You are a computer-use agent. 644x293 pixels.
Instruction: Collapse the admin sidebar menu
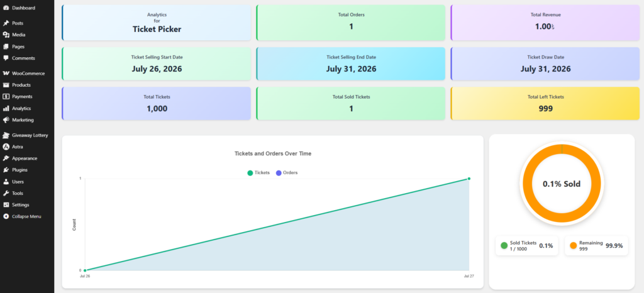tap(26, 216)
